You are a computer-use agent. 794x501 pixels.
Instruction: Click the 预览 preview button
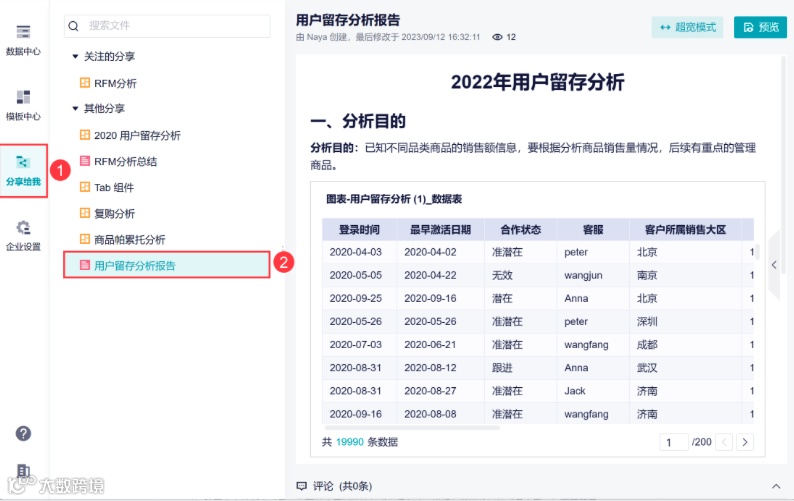point(761,27)
